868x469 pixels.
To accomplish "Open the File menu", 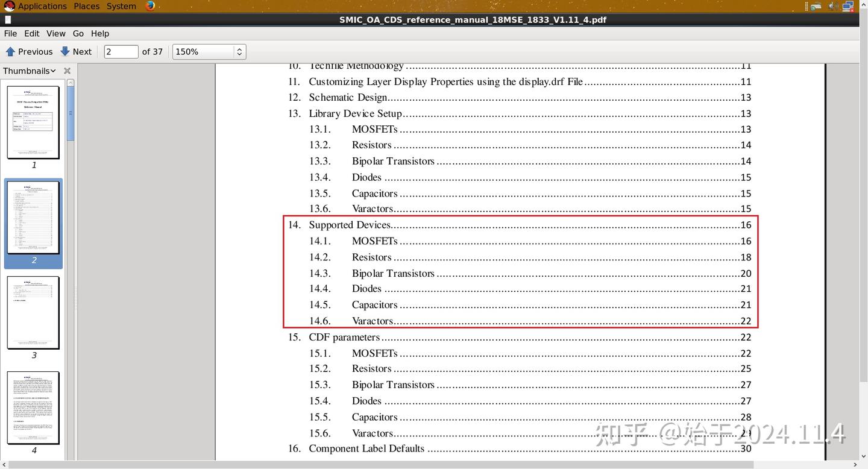I will pyautogui.click(x=10, y=34).
